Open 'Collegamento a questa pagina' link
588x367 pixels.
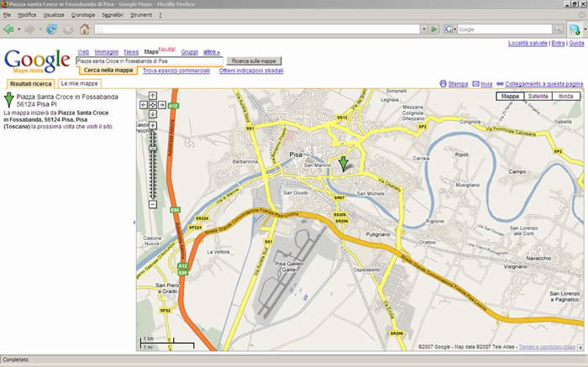click(x=543, y=84)
